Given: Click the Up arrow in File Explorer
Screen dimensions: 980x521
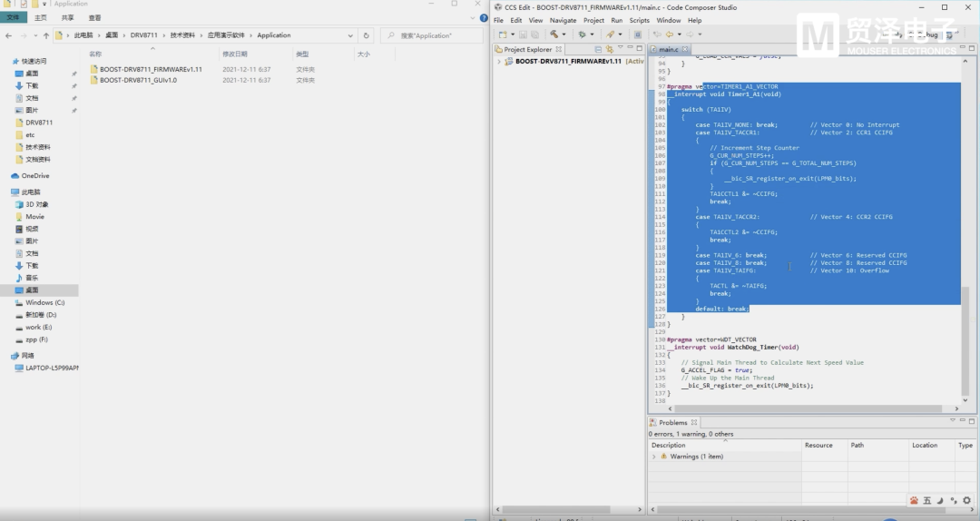Looking at the screenshot, I should click(x=46, y=35).
